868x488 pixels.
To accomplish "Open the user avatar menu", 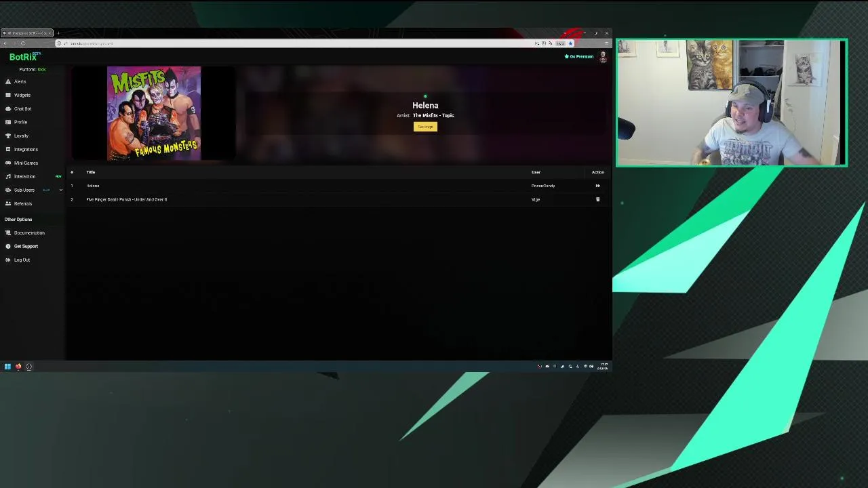I will (603, 57).
